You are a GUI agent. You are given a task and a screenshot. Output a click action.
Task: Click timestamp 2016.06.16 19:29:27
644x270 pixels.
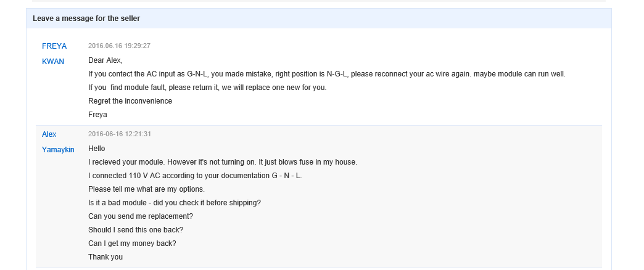coord(119,46)
